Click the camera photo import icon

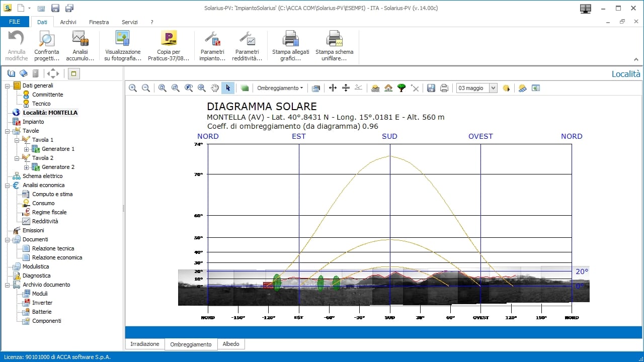pyautogui.click(x=316, y=88)
